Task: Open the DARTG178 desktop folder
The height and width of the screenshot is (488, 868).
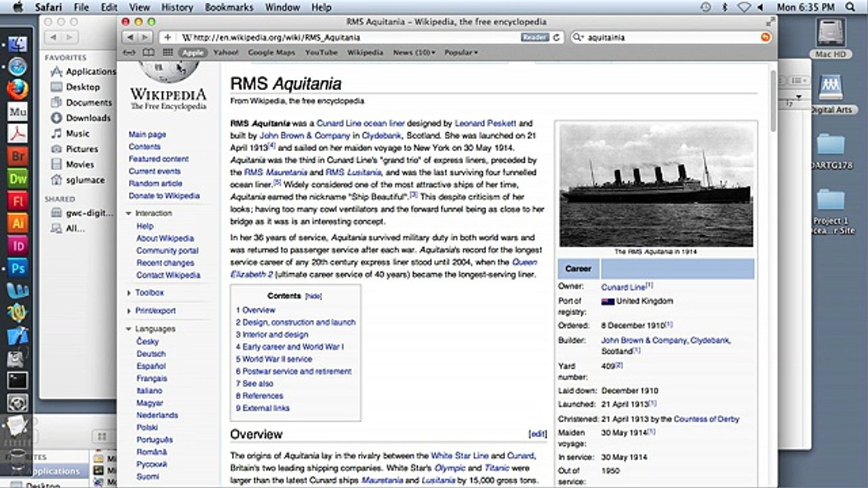Action: click(831, 150)
